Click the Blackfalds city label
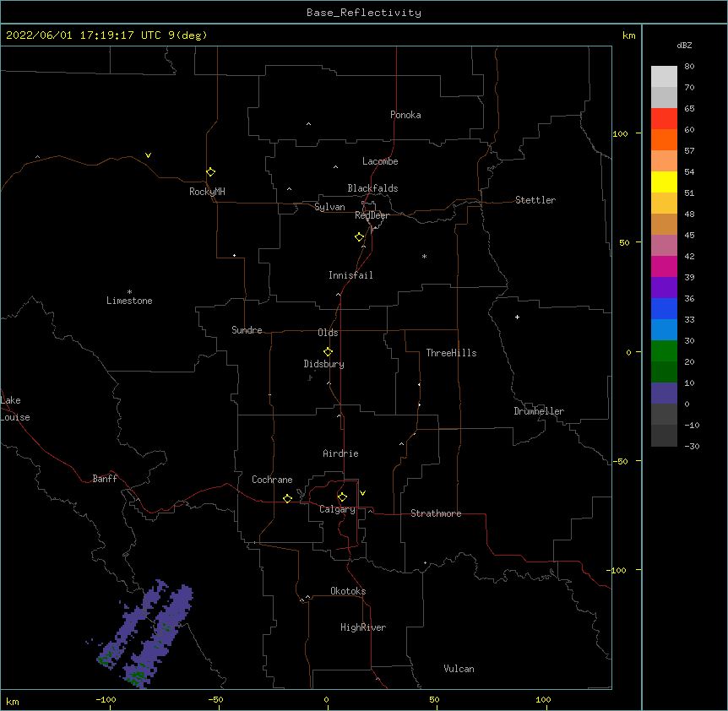 [372, 188]
